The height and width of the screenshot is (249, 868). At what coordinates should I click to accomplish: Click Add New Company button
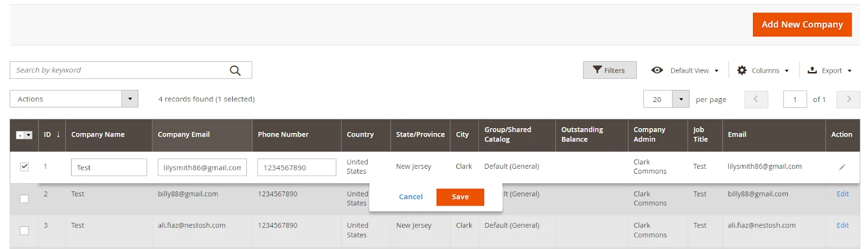802,24
